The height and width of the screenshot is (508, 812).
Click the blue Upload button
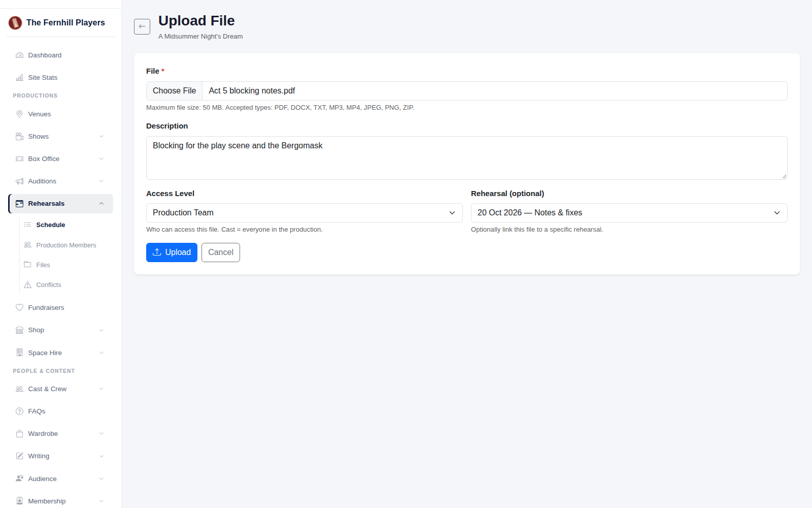[172, 252]
